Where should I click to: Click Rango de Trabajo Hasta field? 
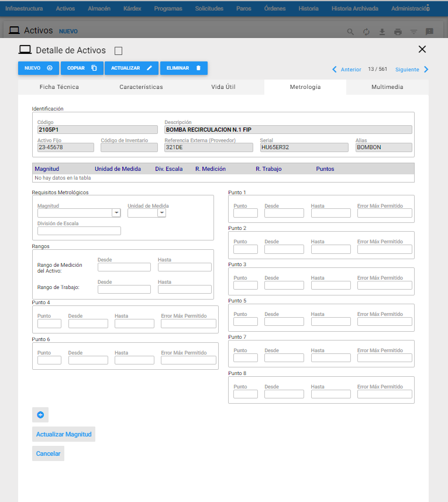(x=185, y=290)
